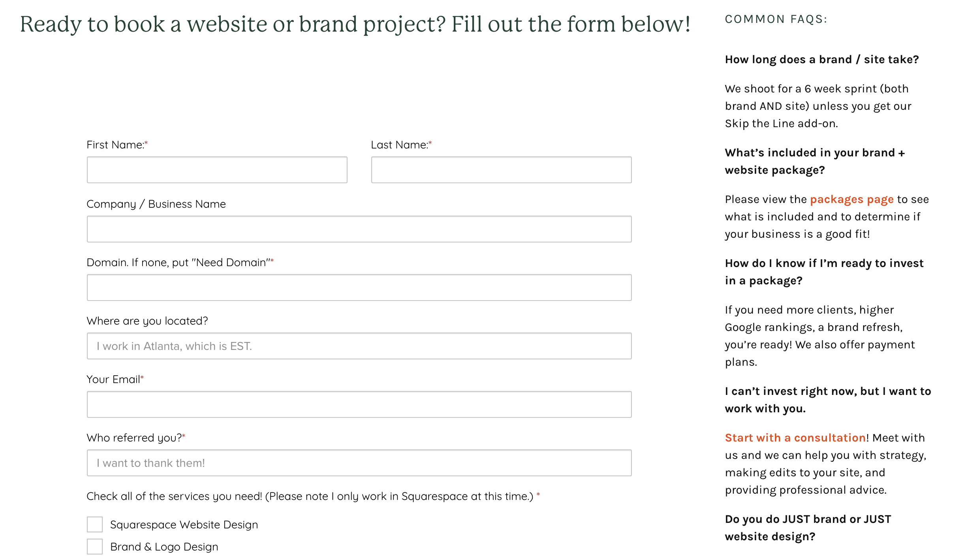Check the Brand & Logo Design checkbox
This screenshot has height=560, width=966.
tap(95, 547)
